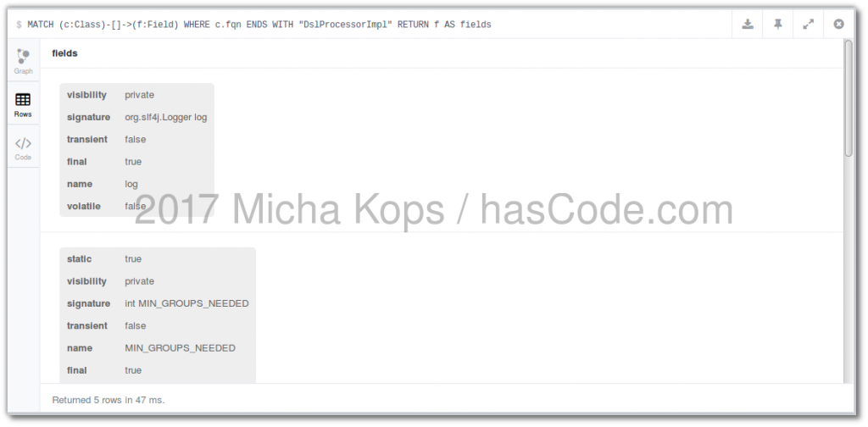This screenshot has width=868, height=427.
Task: Select the "org.slf4j.Logger log" signature value
Action: tap(165, 117)
